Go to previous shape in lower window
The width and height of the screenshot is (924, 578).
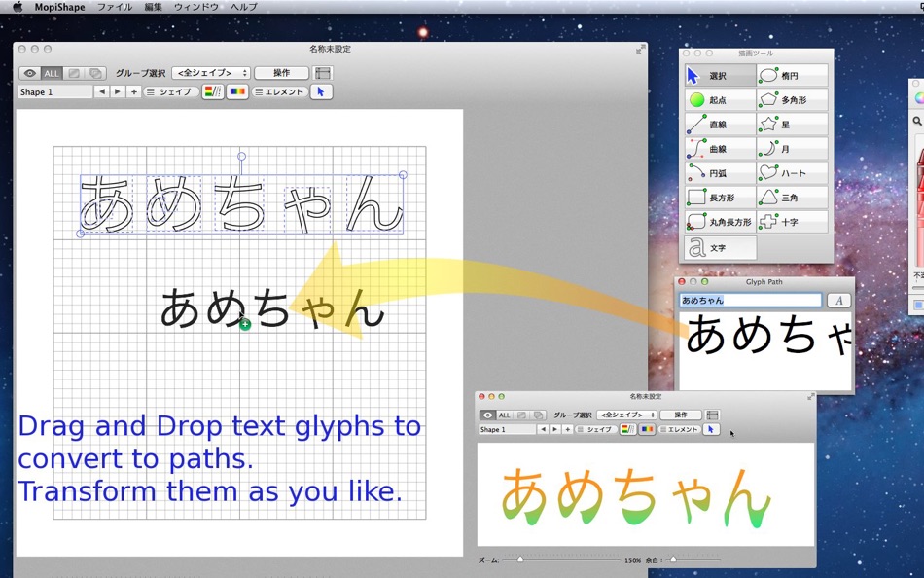pyautogui.click(x=544, y=429)
